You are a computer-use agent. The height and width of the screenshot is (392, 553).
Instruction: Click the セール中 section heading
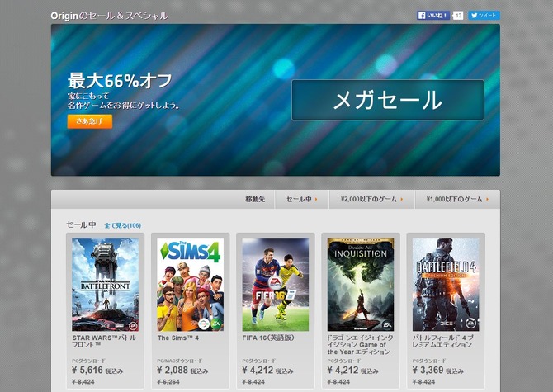81,224
